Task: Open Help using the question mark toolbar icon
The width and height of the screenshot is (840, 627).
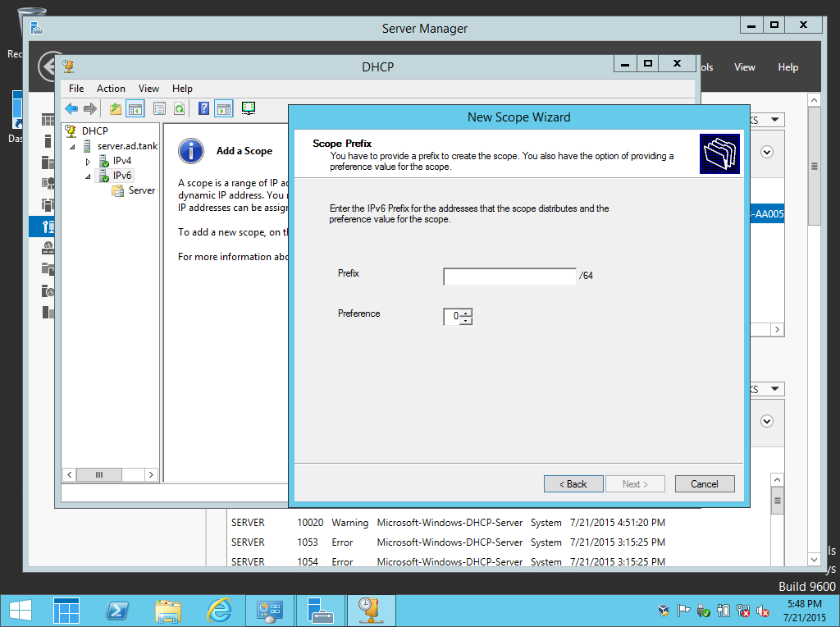Action: 203,108
